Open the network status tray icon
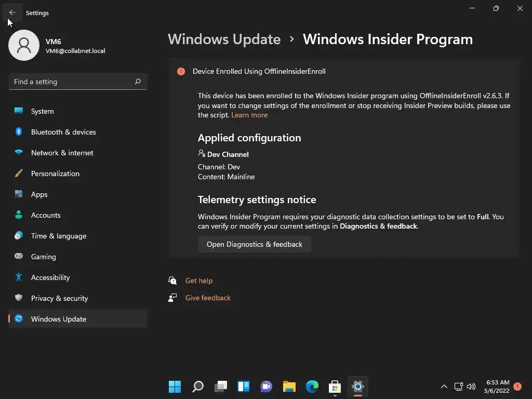The image size is (532, 399). pyautogui.click(x=458, y=387)
